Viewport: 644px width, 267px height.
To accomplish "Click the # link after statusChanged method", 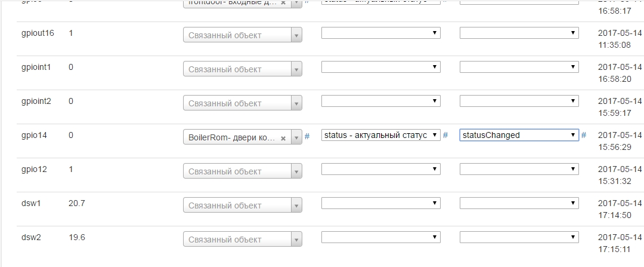I will coord(584,135).
